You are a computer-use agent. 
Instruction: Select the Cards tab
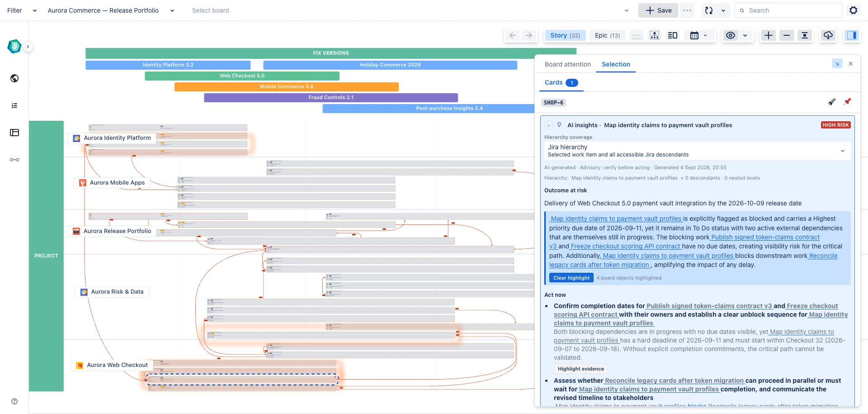coord(561,82)
